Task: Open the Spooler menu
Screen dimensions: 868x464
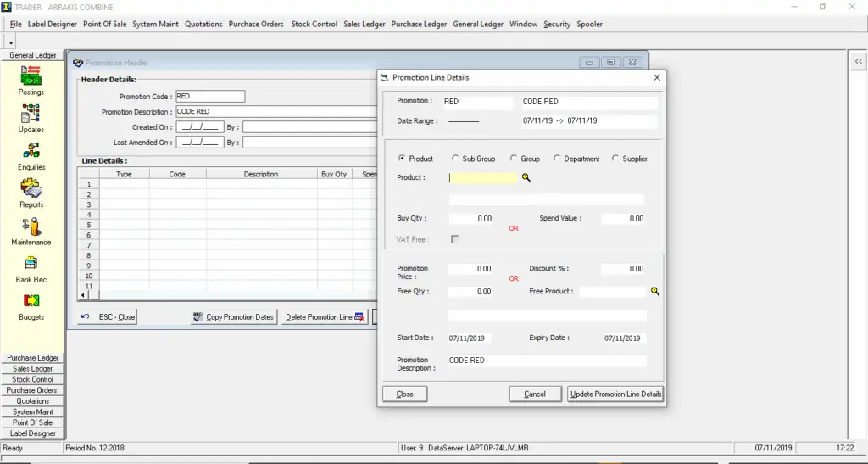Action: point(590,25)
